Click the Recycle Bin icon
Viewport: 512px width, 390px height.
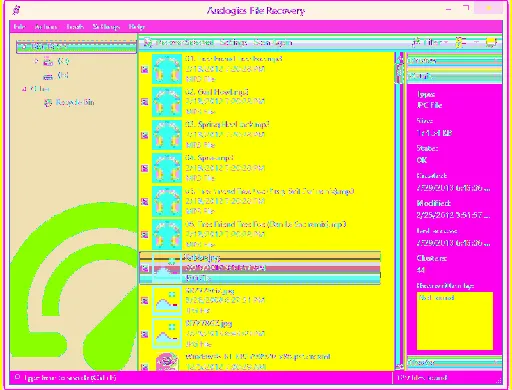tap(48, 102)
